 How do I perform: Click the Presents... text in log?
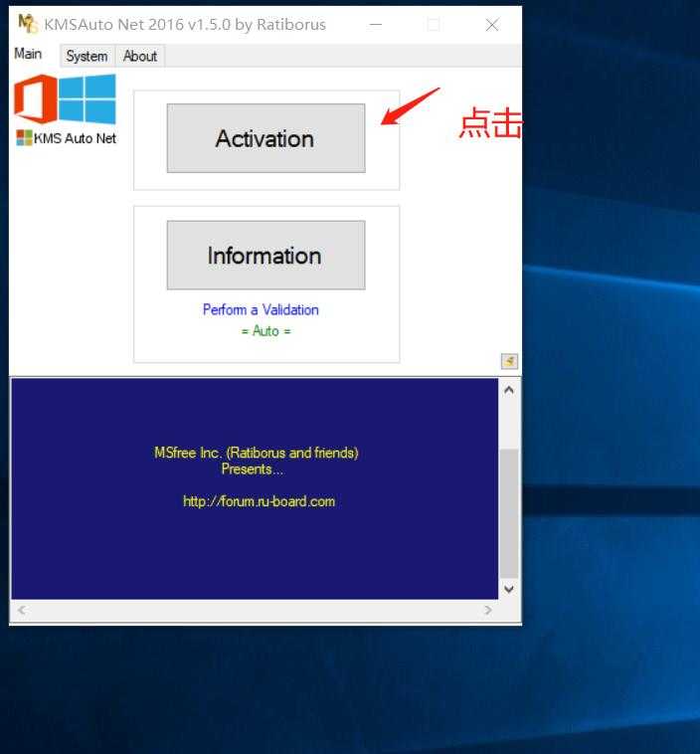(253, 469)
